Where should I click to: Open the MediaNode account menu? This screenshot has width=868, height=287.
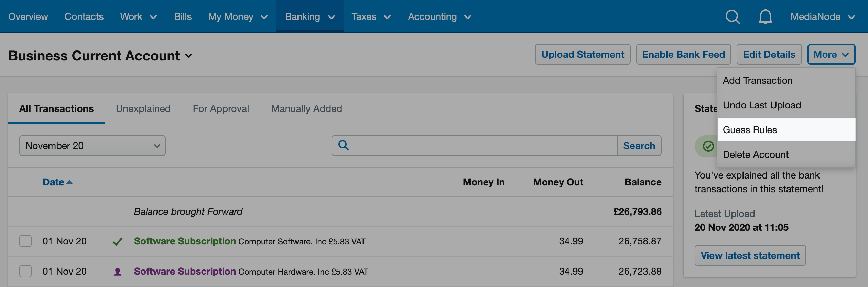[x=823, y=16]
